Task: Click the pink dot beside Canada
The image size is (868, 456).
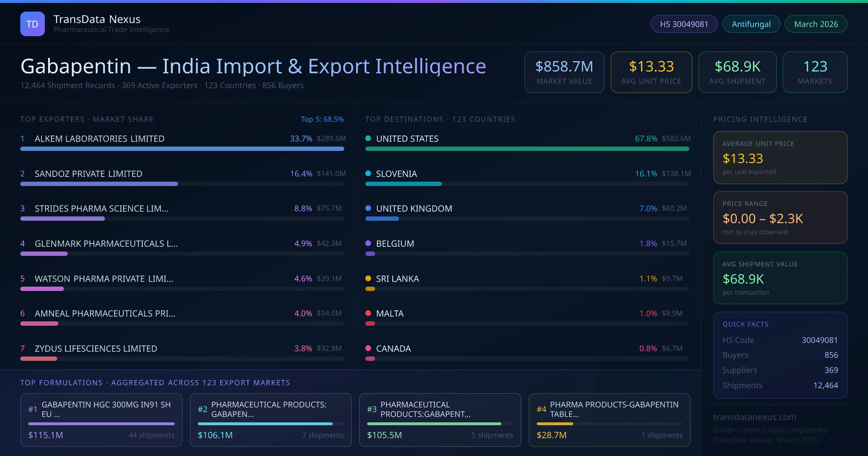Action: coord(368,348)
